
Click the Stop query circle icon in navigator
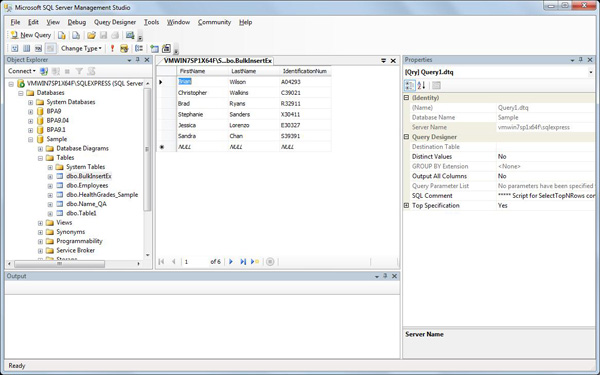pos(270,262)
